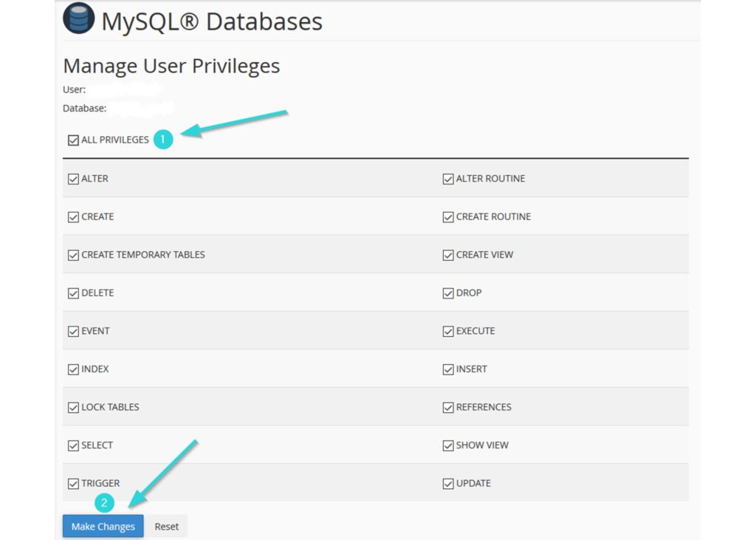Image resolution: width=756 pixels, height=540 pixels.
Task: Uncheck the DROP privilege
Action: (448, 293)
